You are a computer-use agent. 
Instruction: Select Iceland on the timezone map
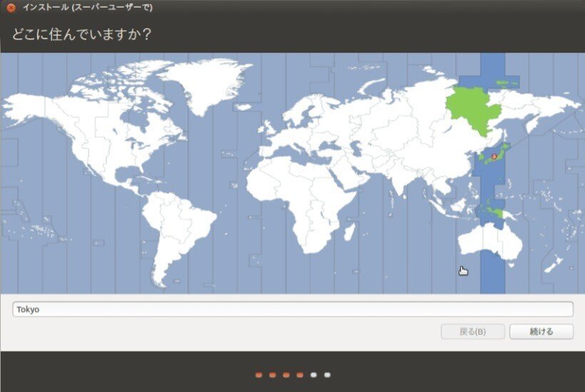243,107
